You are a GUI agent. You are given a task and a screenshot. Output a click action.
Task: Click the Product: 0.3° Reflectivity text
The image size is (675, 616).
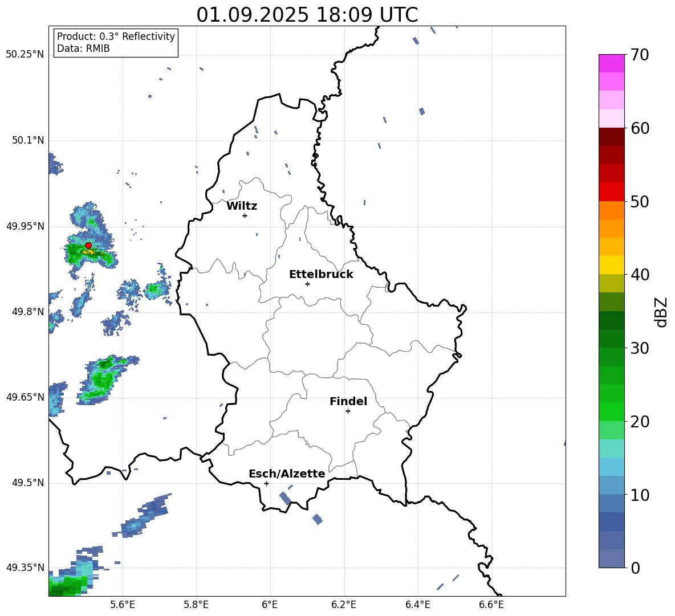click(x=116, y=36)
